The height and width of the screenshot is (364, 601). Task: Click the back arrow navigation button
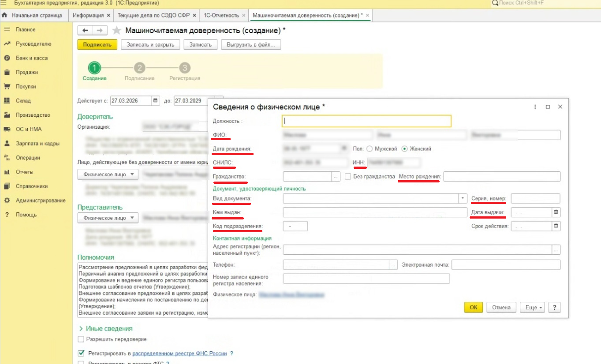click(85, 30)
